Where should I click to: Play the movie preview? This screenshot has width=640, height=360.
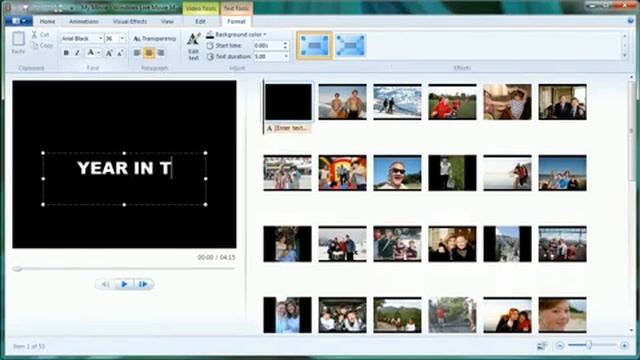pos(124,284)
